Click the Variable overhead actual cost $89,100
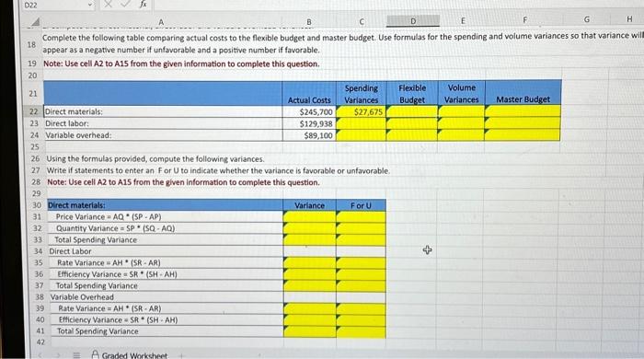644x359 pixels. (309, 135)
